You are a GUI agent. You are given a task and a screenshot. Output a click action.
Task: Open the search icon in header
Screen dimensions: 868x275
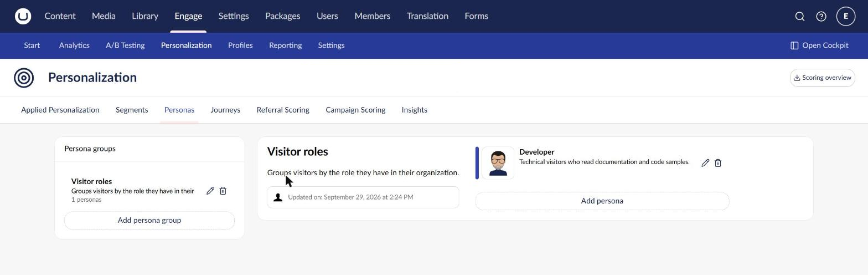click(800, 17)
